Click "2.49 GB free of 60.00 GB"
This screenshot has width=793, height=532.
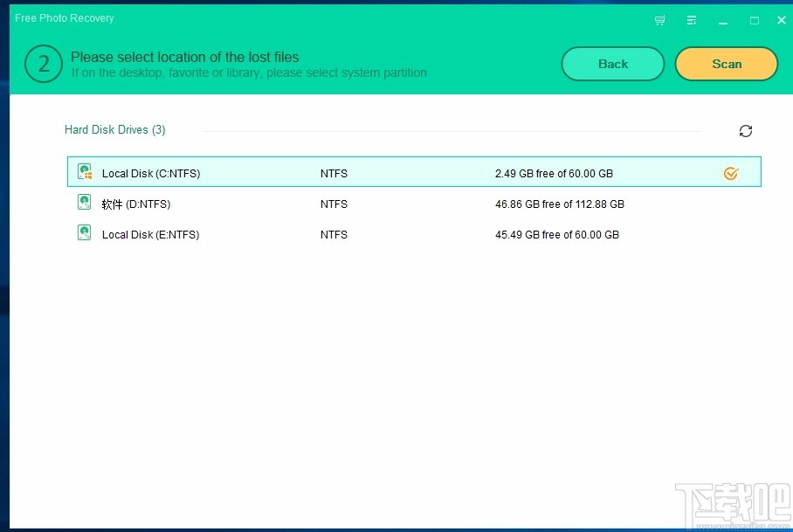[554, 174]
